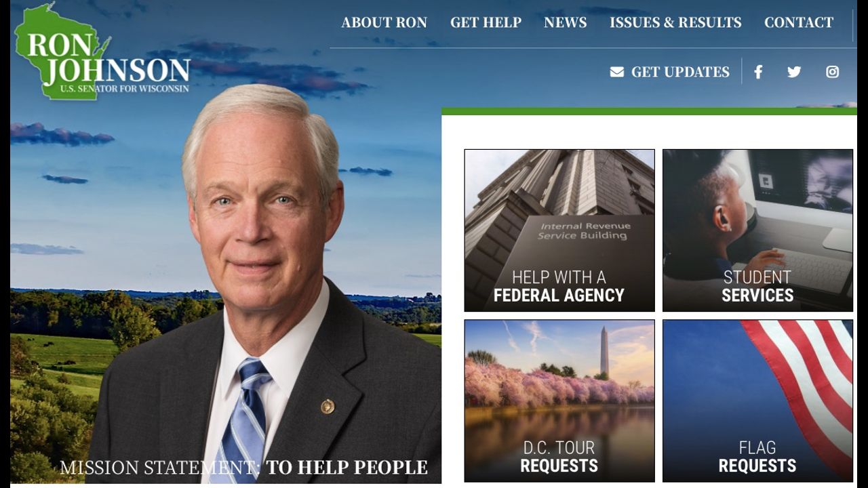Click the Flag Requests caption text
This screenshot has height=488, width=868.
point(757,457)
